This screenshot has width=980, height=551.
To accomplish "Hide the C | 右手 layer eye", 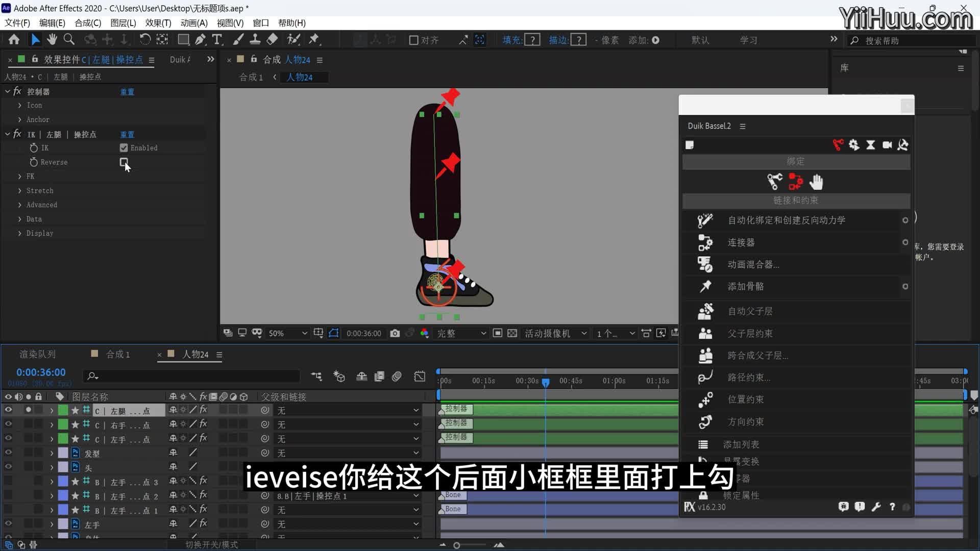I will point(8,424).
